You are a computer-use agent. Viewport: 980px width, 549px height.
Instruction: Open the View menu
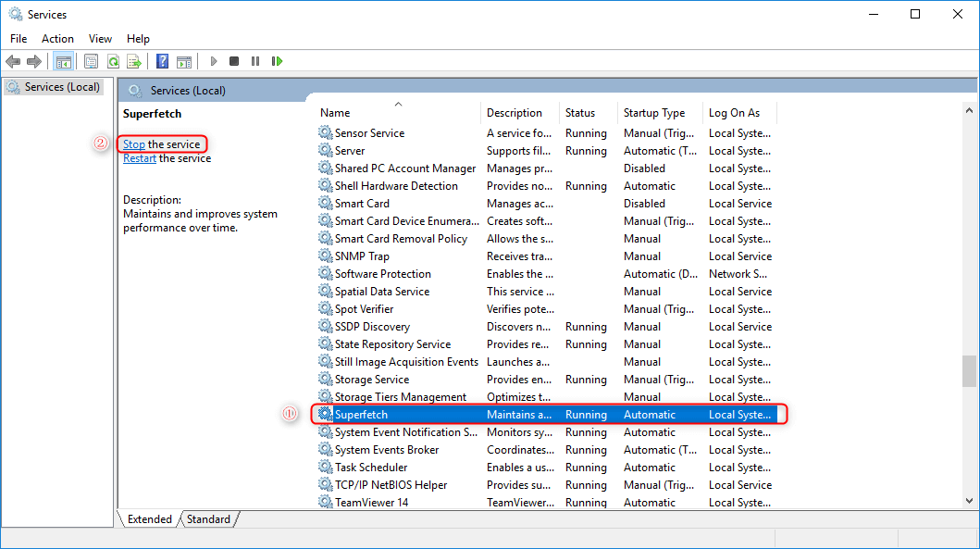point(100,39)
